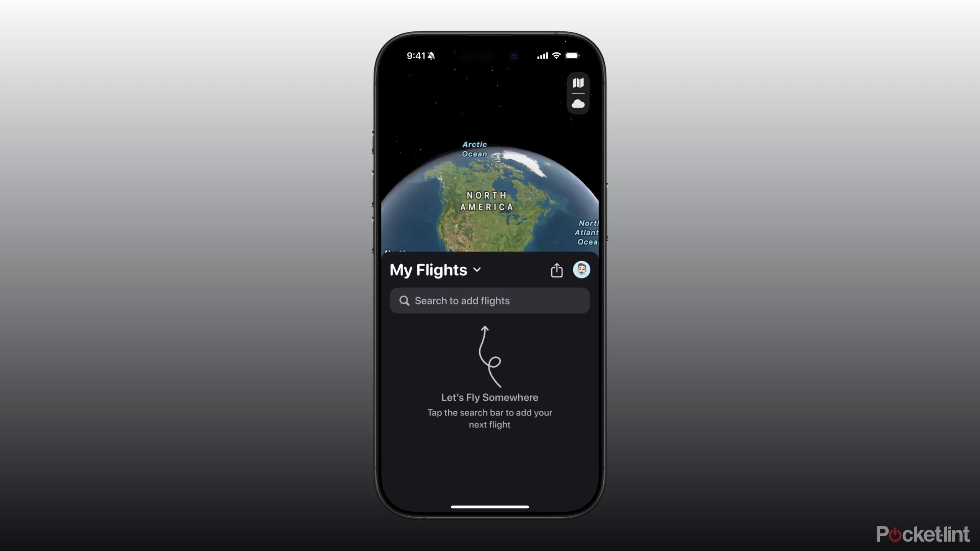This screenshot has height=551, width=980.
Task: Tap the Search to add flights field
Action: pyautogui.click(x=489, y=300)
